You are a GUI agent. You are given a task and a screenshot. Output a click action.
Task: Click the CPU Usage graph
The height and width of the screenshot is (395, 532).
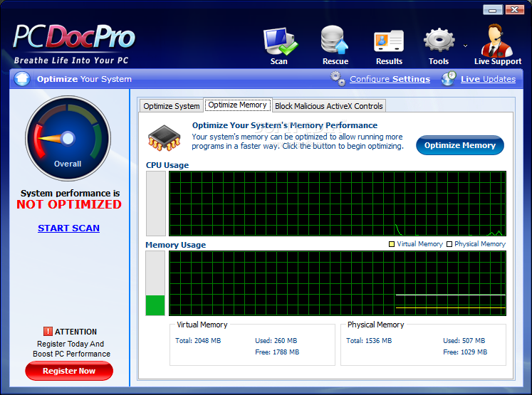pos(338,204)
